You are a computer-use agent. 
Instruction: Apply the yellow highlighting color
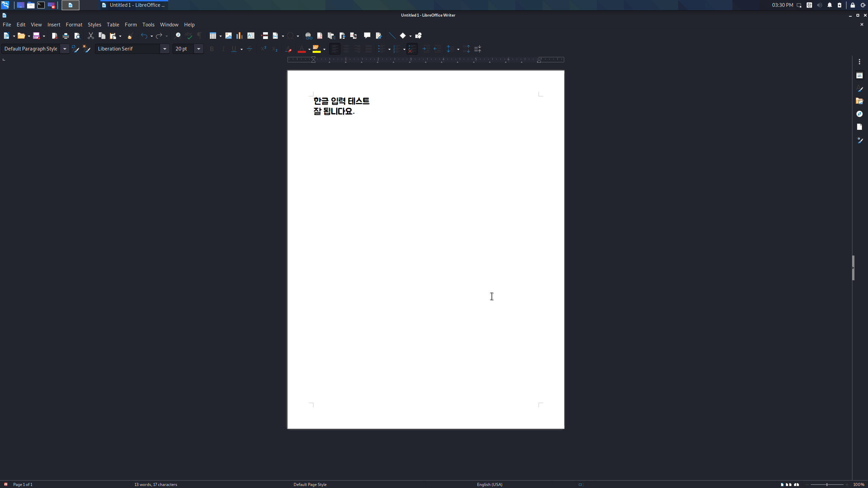316,49
